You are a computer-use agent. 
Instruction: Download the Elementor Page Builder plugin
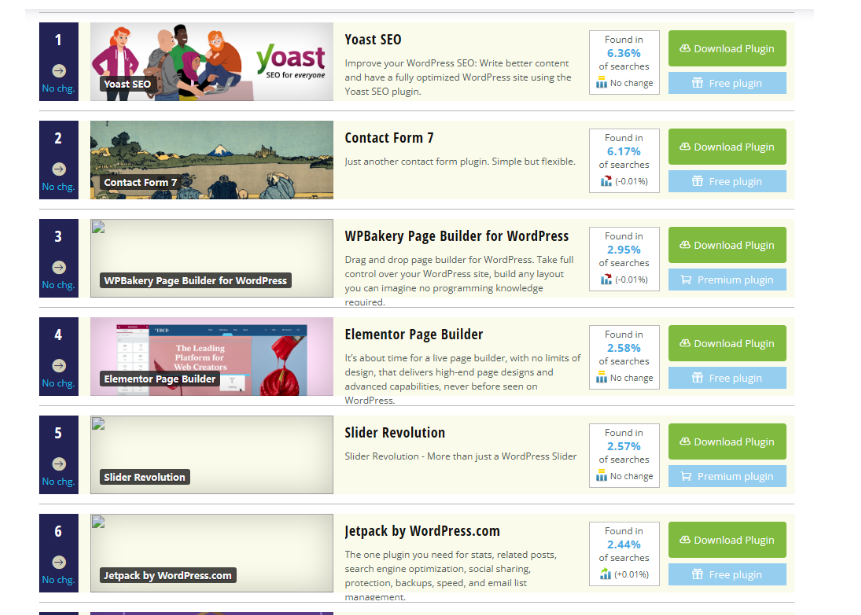tap(727, 343)
